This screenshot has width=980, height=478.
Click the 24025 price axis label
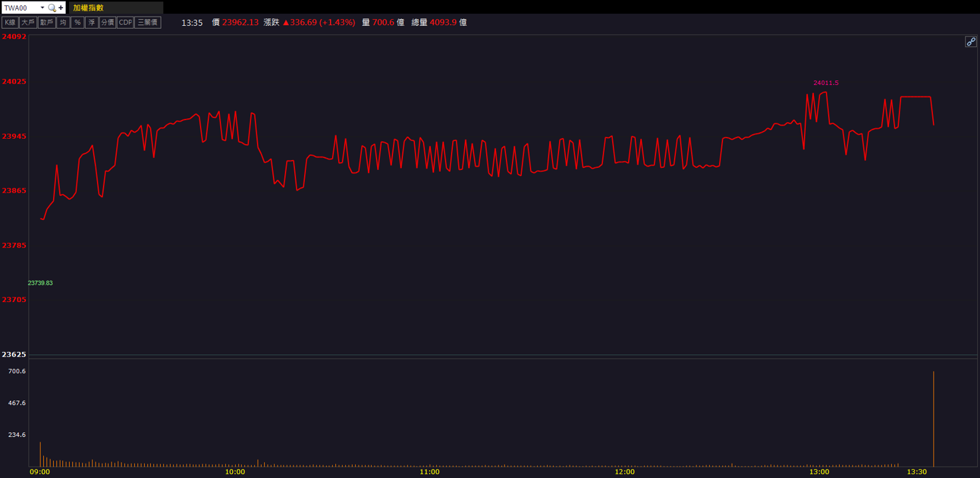[14, 81]
